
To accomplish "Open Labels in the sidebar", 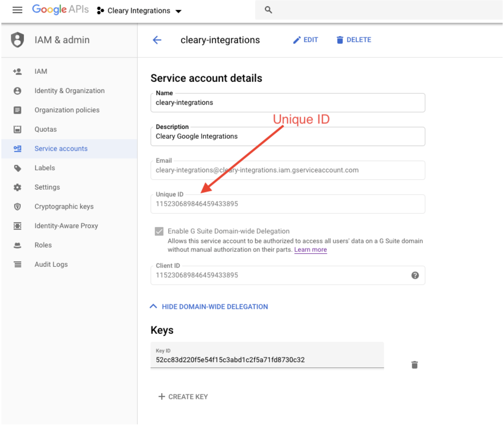I will pos(45,168).
